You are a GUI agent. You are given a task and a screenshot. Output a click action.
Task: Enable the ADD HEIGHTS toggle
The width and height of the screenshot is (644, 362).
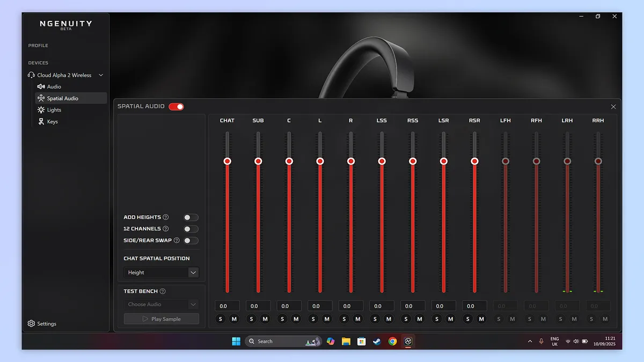[x=191, y=217]
